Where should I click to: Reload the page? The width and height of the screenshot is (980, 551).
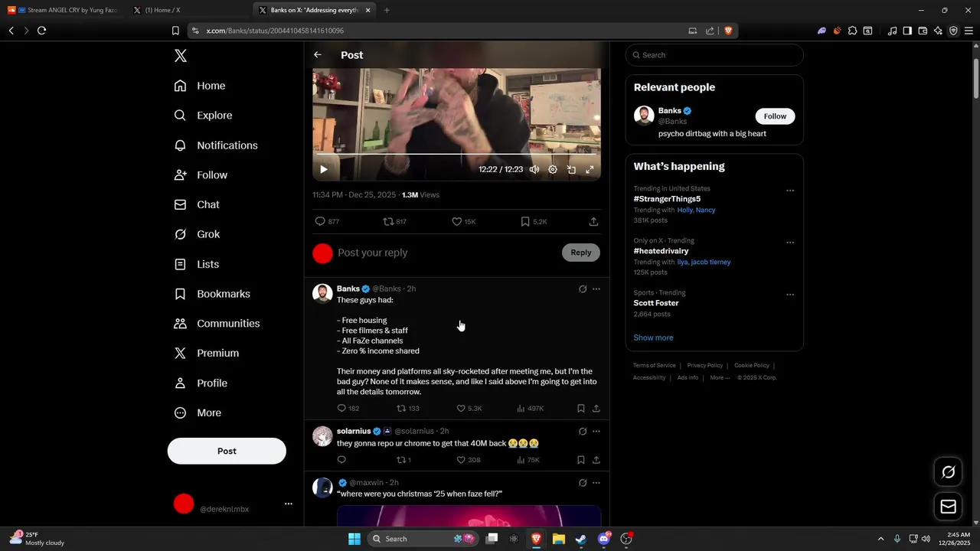(x=41, y=31)
